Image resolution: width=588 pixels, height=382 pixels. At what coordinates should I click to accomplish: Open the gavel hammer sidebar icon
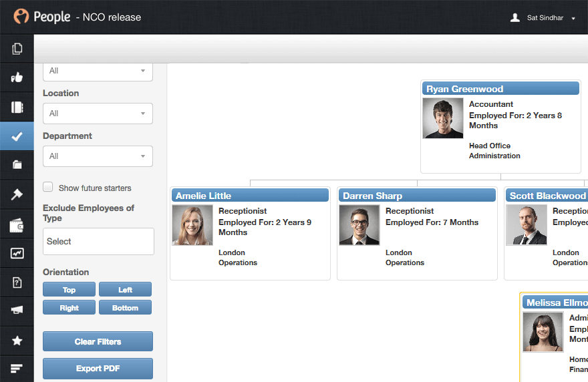[x=17, y=194]
